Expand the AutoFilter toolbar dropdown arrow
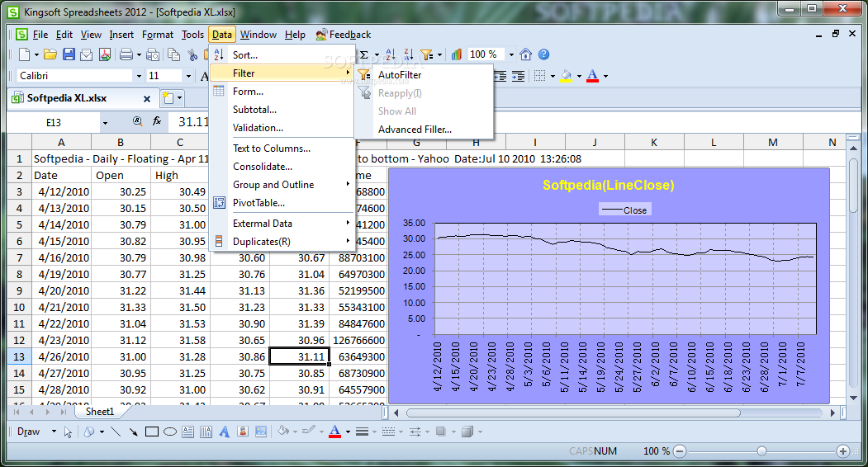868x467 pixels. [x=439, y=54]
